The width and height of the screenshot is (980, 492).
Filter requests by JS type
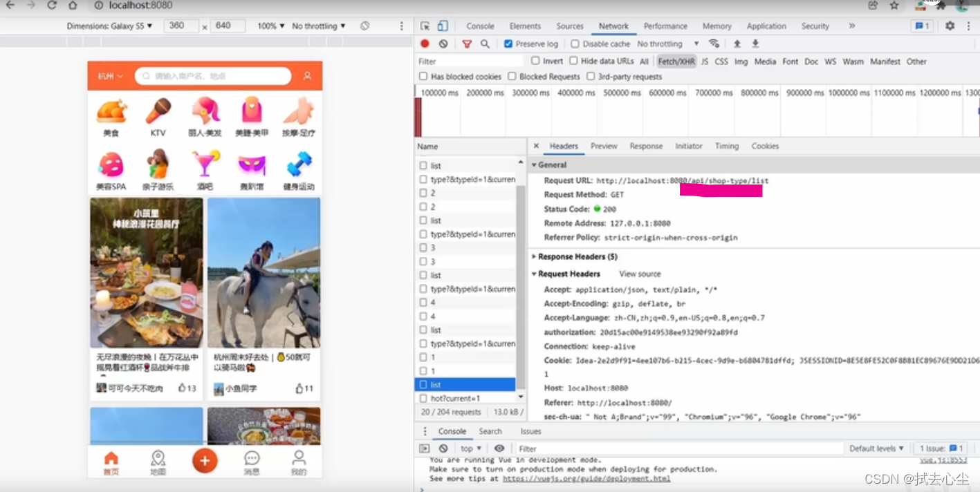point(705,61)
